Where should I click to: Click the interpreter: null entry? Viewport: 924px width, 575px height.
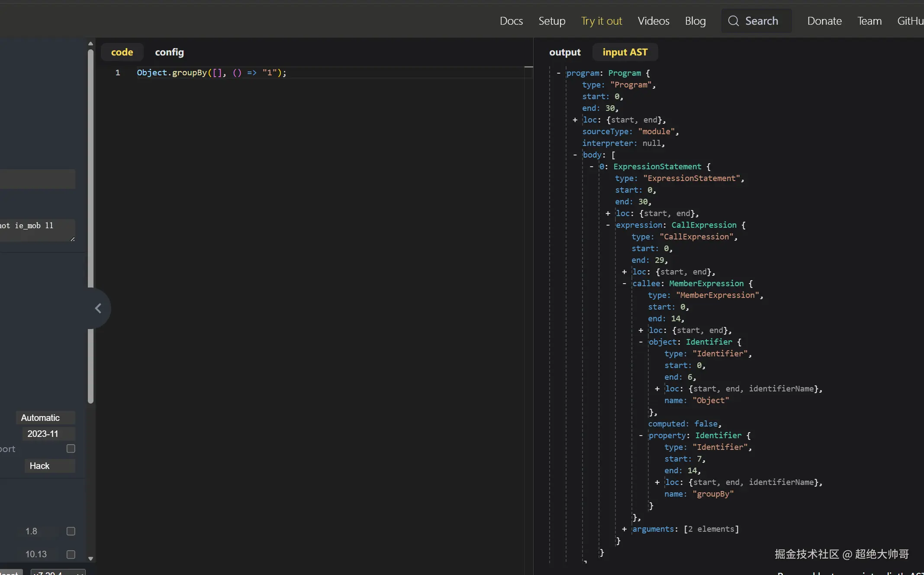[x=623, y=143]
